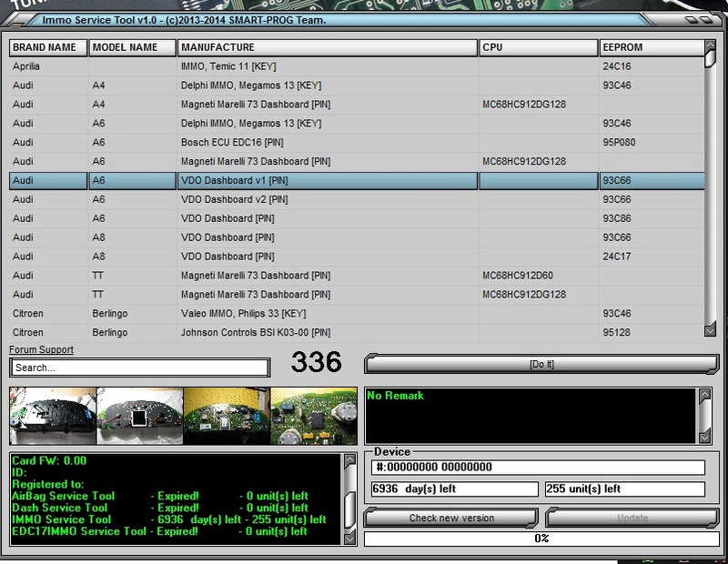Select Audi A6 Delphi IMMO Megamos row
The width and height of the screenshot is (728, 564).
click(x=357, y=124)
